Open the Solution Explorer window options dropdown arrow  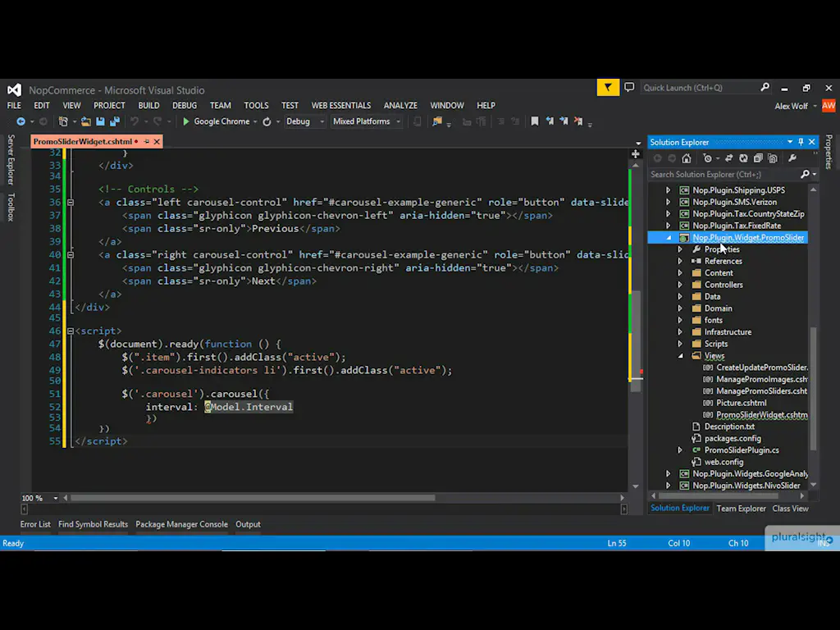pyautogui.click(x=790, y=142)
